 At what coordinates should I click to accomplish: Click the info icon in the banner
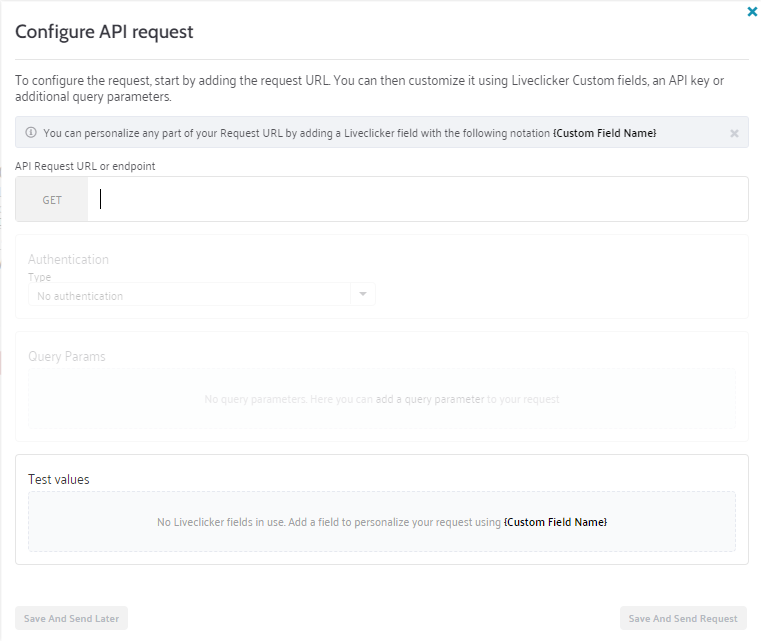point(31,133)
